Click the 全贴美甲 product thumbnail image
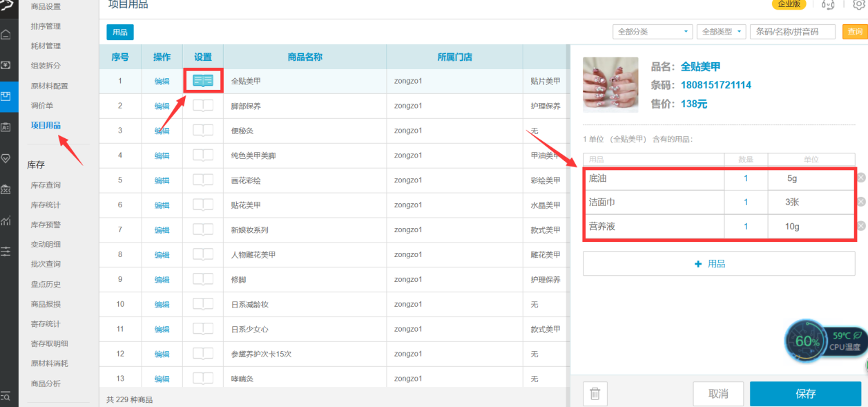868x407 pixels. (610, 85)
